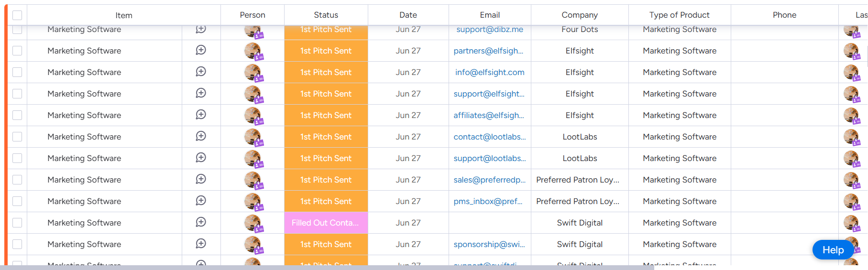Click the Status column header

(x=326, y=15)
